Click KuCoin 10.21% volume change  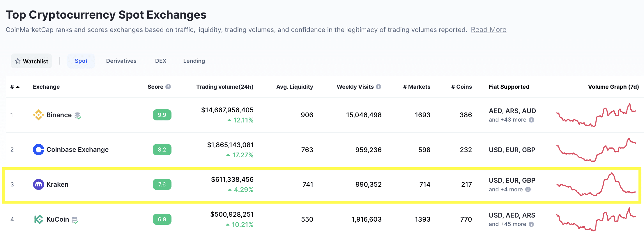239,225
